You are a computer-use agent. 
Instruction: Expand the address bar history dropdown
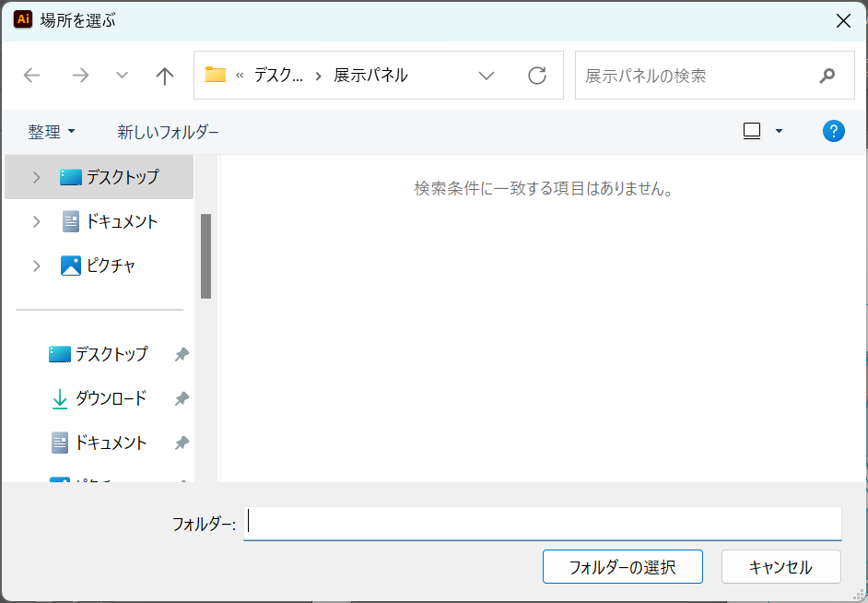click(x=487, y=76)
